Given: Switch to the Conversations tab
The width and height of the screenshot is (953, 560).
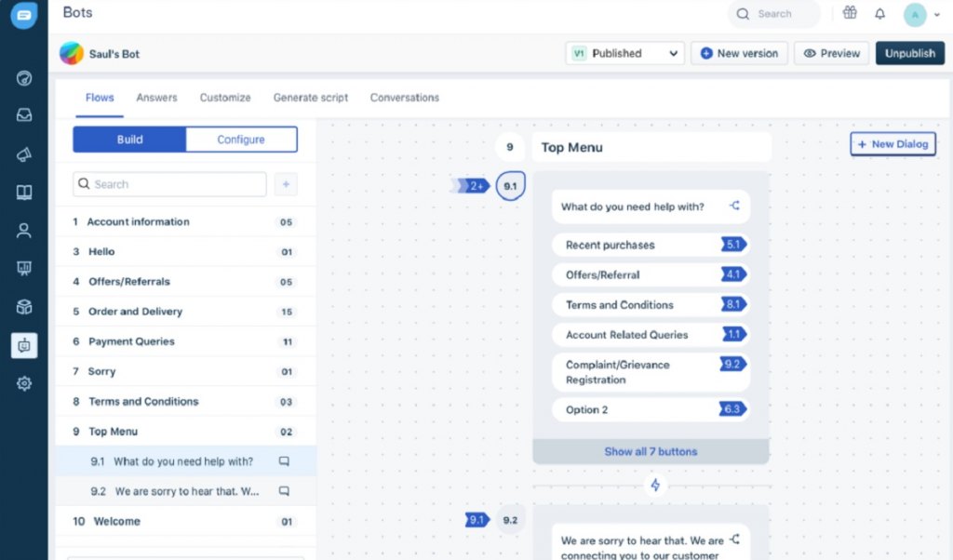Looking at the screenshot, I should pyautogui.click(x=404, y=97).
